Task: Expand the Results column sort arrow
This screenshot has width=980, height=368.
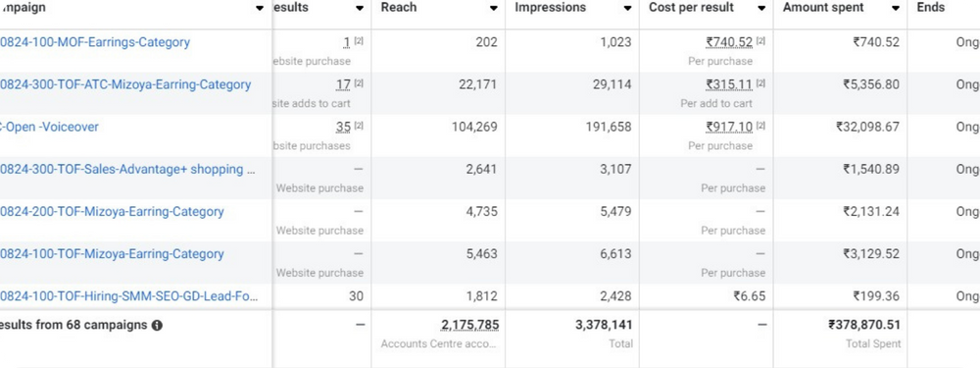Action: click(360, 8)
